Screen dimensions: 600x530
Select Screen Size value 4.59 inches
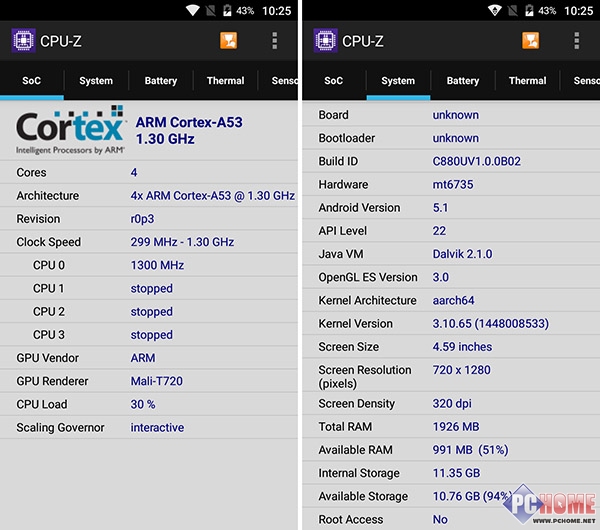click(x=462, y=347)
